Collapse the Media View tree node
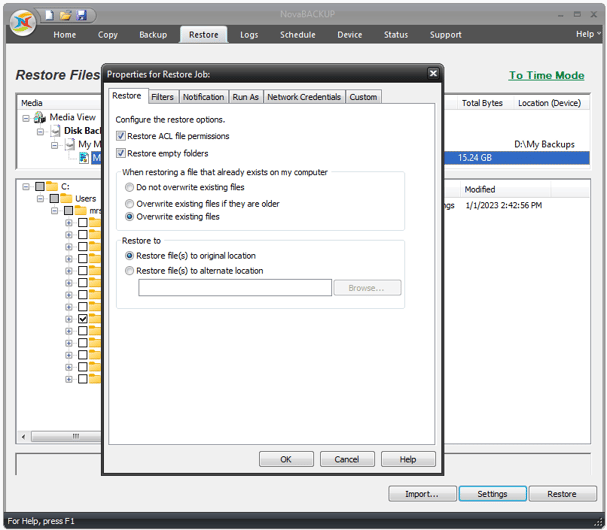The width and height of the screenshot is (607, 530). pyautogui.click(x=26, y=118)
